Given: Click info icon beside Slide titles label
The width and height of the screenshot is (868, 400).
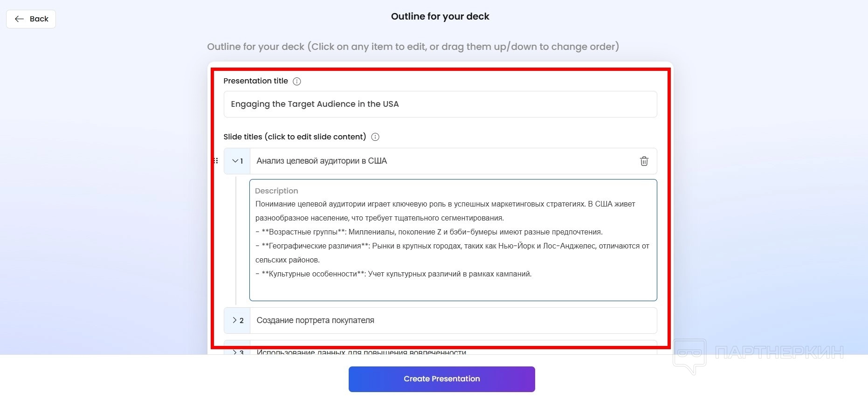Looking at the screenshot, I should 375,137.
